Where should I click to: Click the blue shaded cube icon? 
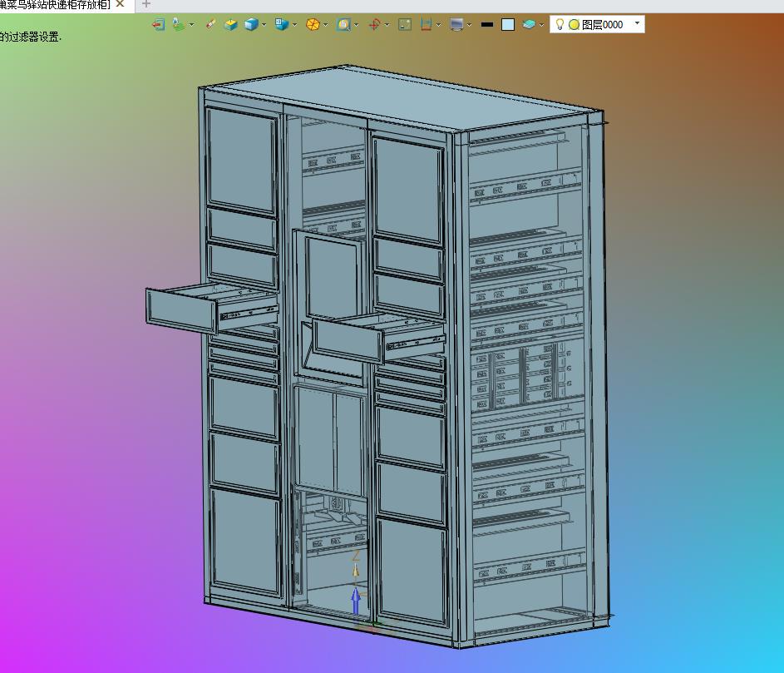pos(251,24)
